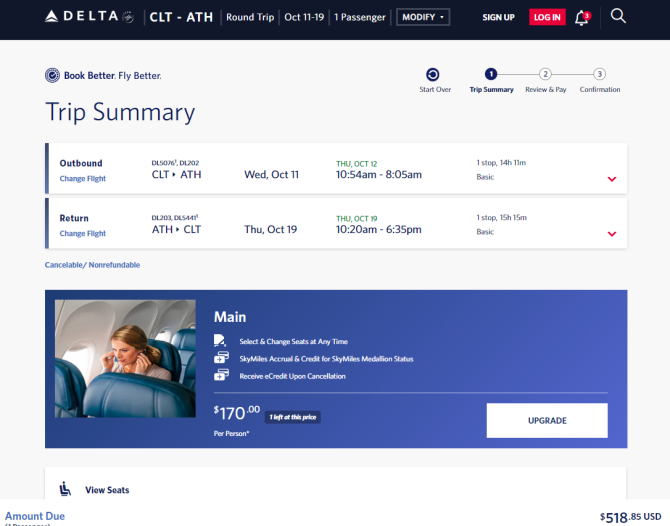670x526 pixels.
Task: Click the Delta logo in header
Action: [89, 17]
